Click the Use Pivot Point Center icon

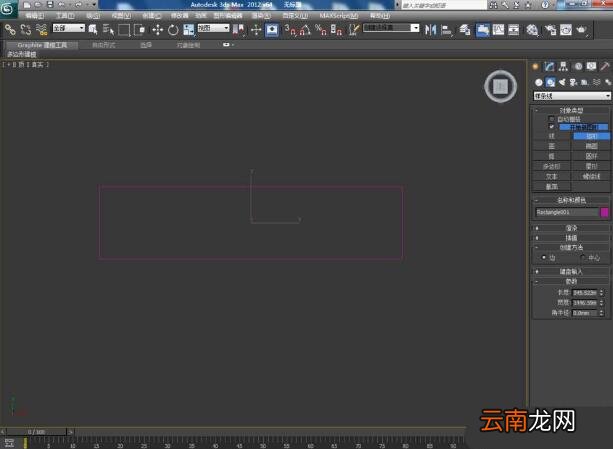238,30
